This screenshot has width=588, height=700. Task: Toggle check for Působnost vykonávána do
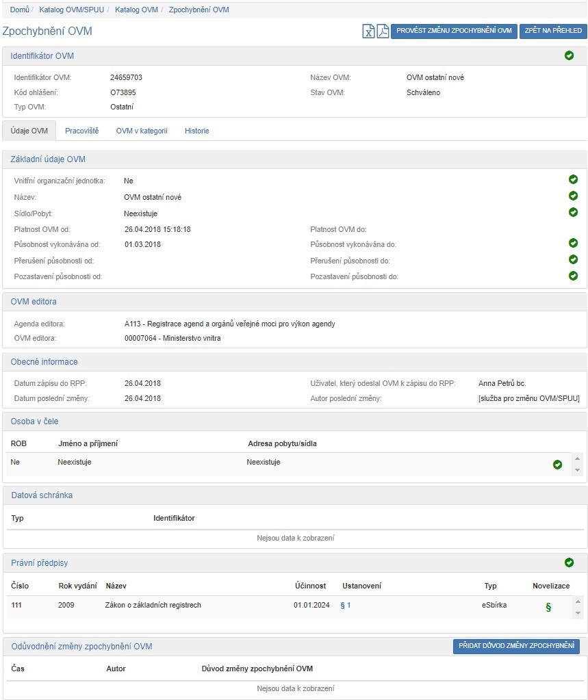coord(573,244)
